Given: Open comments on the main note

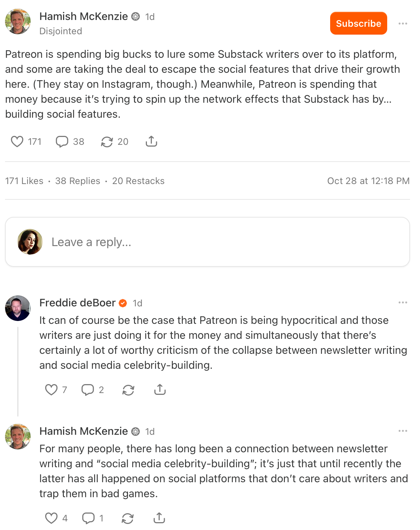Looking at the screenshot, I should click(x=62, y=142).
